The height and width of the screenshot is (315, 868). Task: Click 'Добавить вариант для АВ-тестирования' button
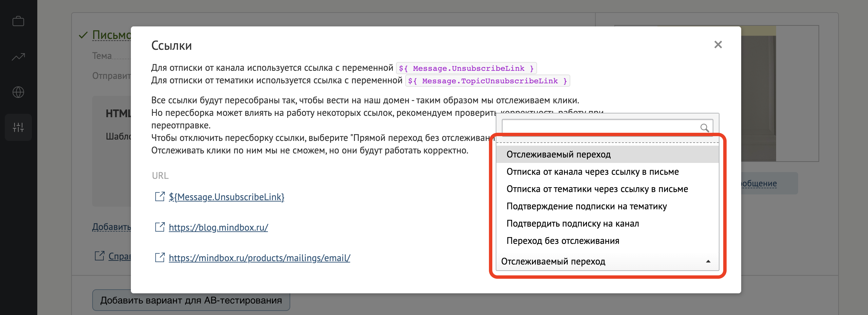(x=191, y=300)
